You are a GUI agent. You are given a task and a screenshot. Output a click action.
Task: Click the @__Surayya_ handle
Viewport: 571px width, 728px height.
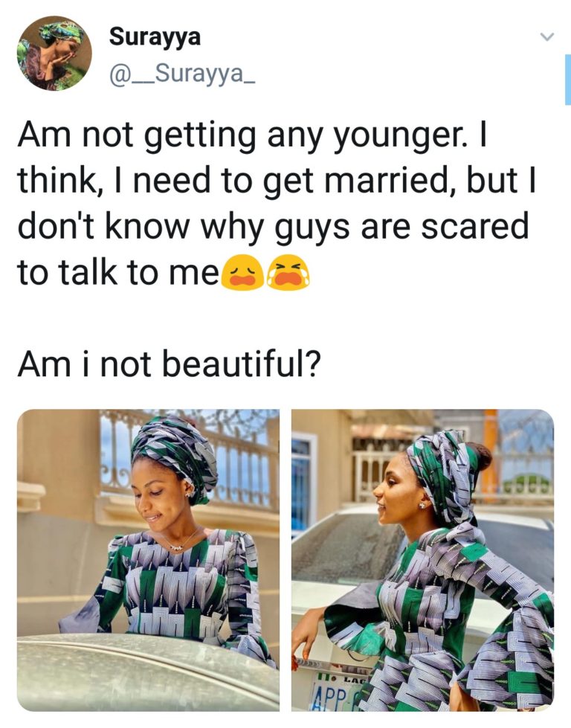click(181, 74)
